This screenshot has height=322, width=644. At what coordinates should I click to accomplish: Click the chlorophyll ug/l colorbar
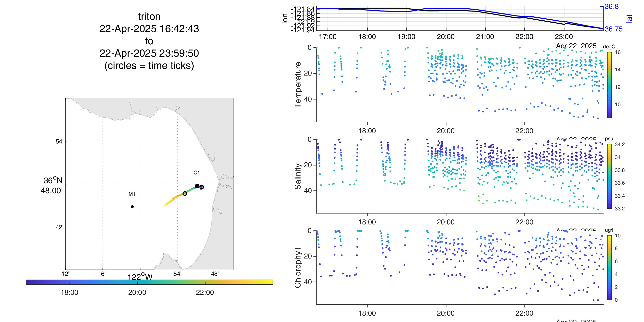pyautogui.click(x=609, y=268)
